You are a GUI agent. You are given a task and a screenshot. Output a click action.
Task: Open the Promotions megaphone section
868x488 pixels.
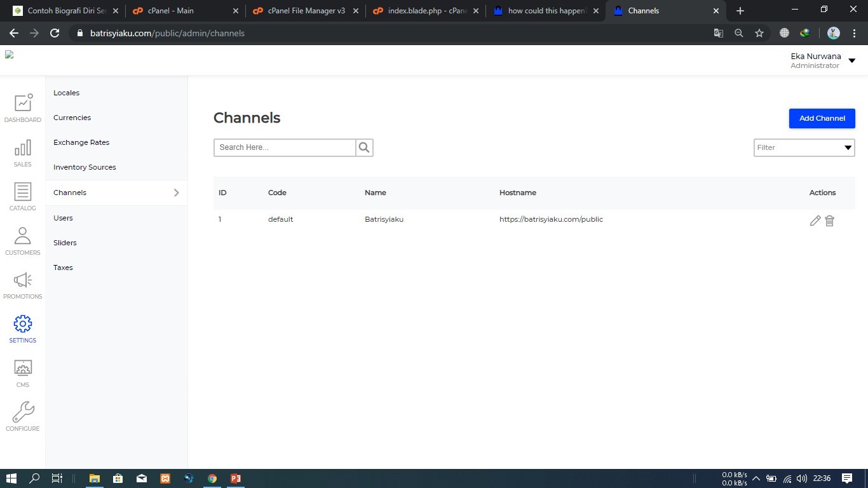click(x=22, y=285)
